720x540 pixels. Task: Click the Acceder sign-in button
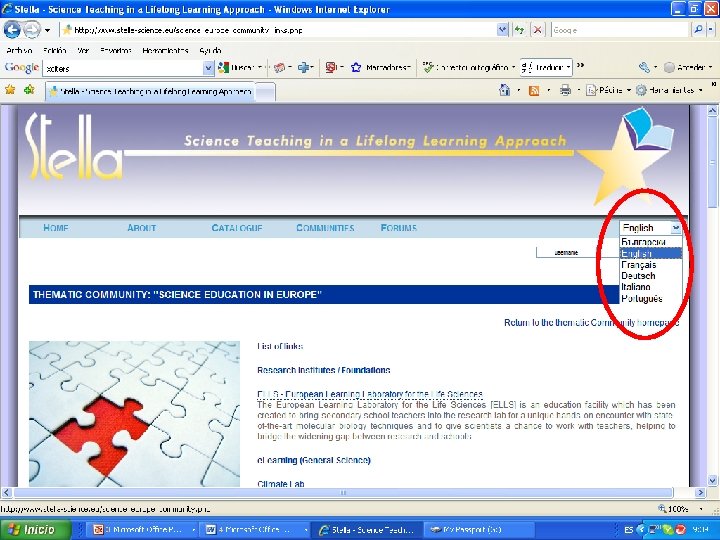(x=688, y=68)
